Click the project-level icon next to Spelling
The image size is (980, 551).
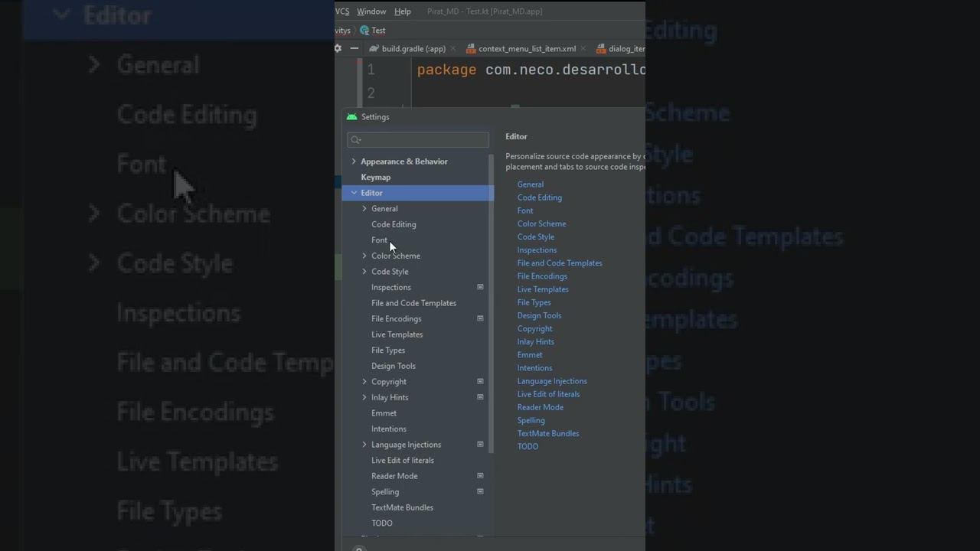tap(480, 491)
